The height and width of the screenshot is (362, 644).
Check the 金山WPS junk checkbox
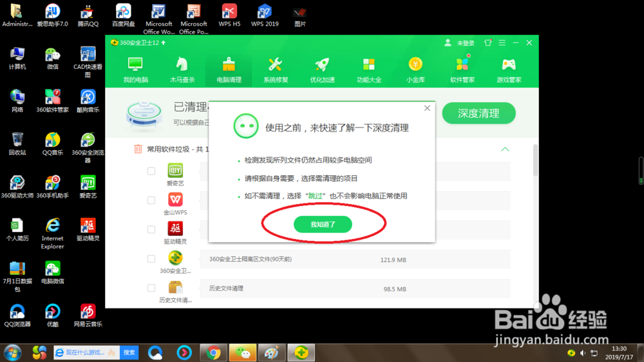coord(151,200)
